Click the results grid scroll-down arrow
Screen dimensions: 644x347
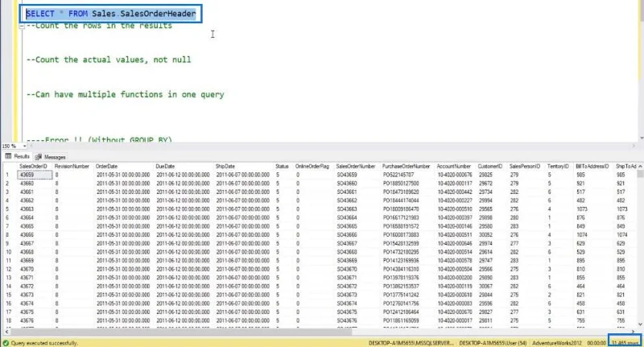[640, 324]
